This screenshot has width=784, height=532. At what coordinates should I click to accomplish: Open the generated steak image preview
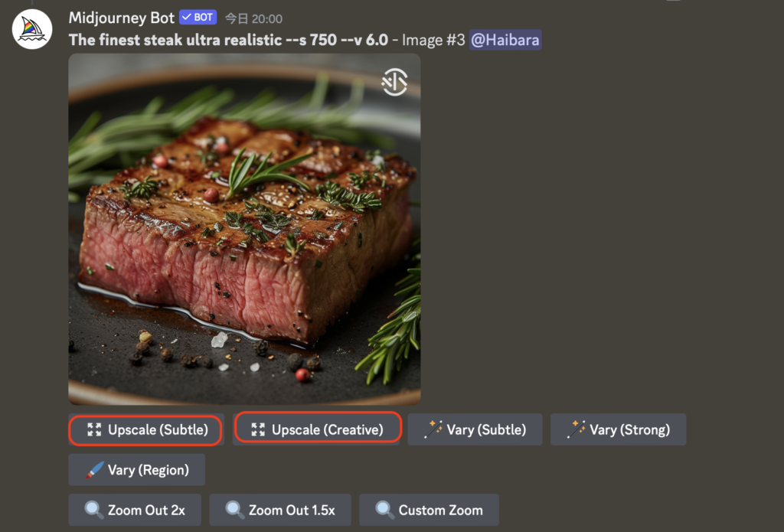point(244,229)
